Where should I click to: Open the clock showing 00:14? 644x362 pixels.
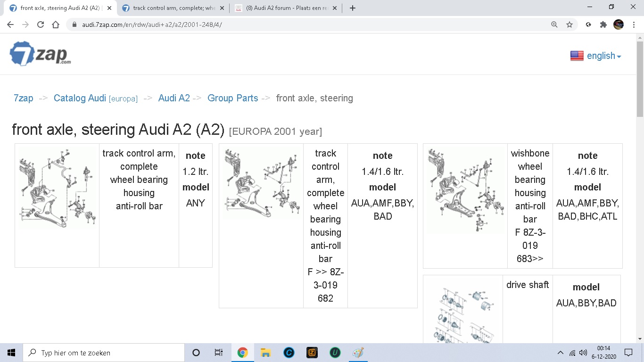click(x=603, y=353)
